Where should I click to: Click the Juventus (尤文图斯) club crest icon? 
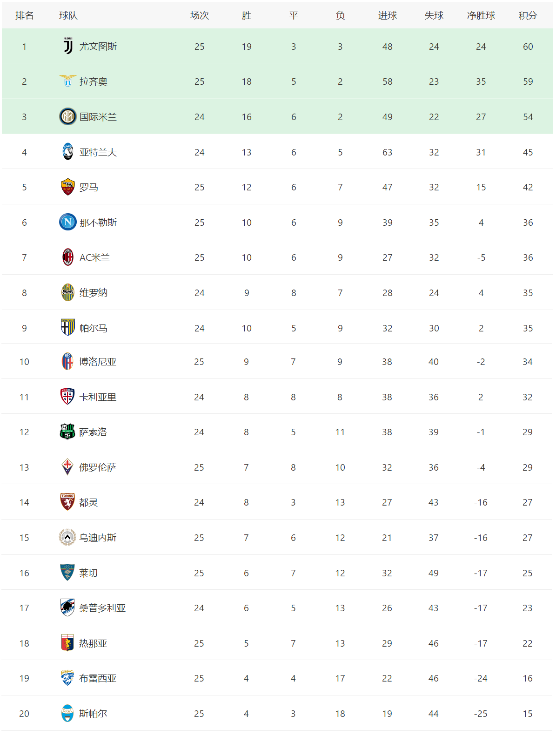[x=68, y=46]
